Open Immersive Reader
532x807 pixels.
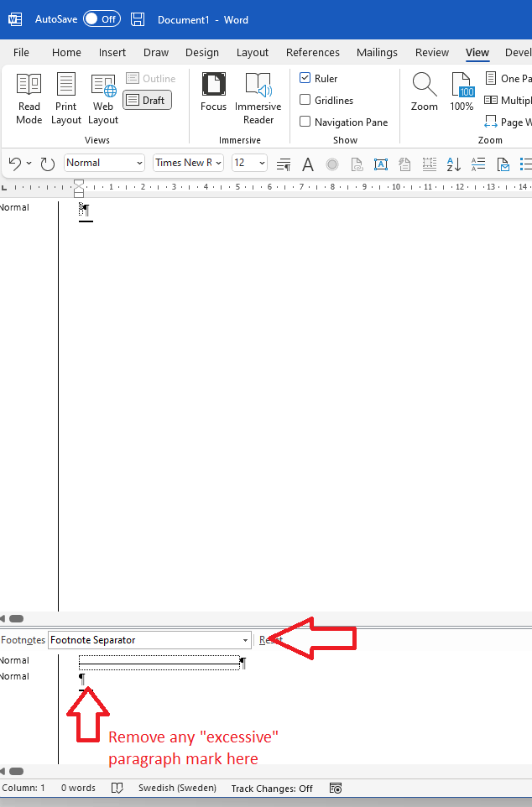(x=258, y=99)
